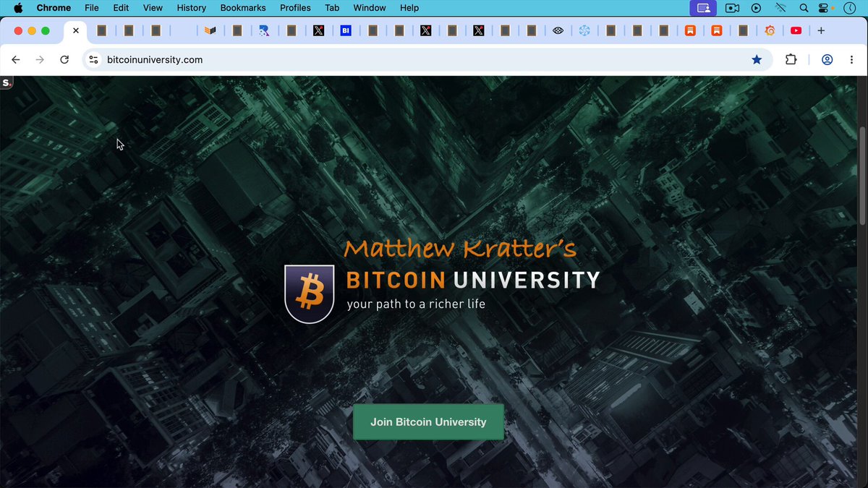Click the Join Bitcoin University button
Viewport: 868px width, 488px height.
(x=428, y=422)
